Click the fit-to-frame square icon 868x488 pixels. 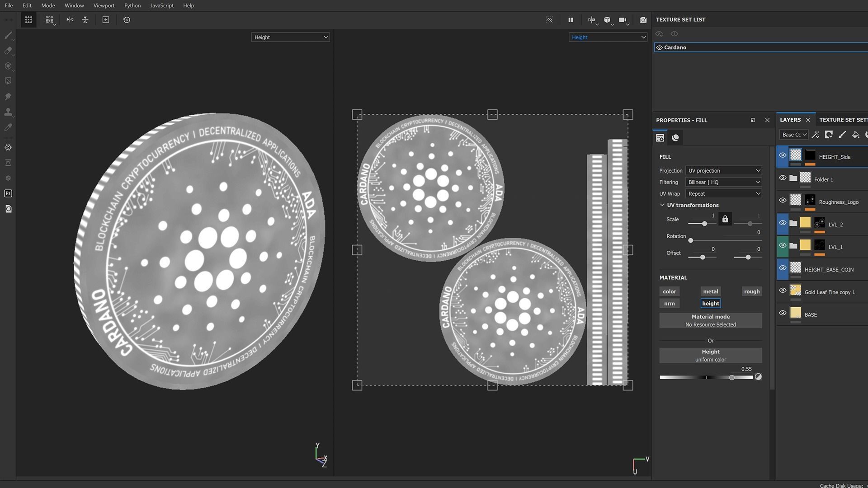pyautogui.click(x=106, y=20)
